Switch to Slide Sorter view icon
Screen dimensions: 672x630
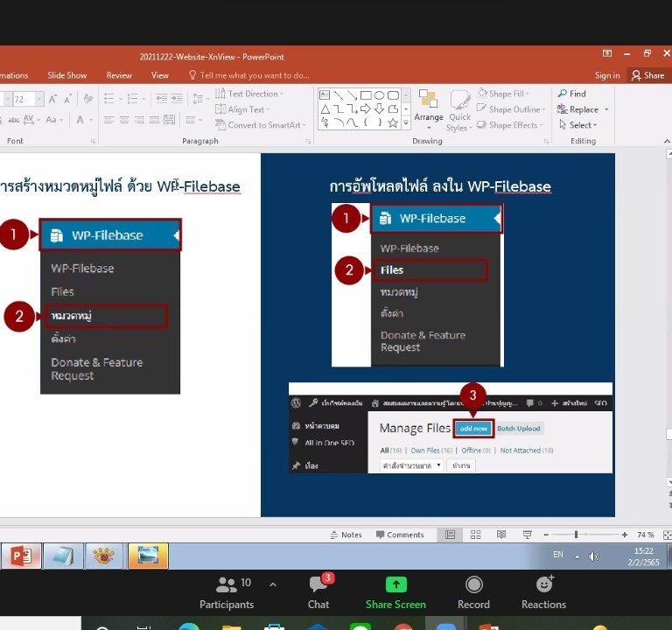476,535
